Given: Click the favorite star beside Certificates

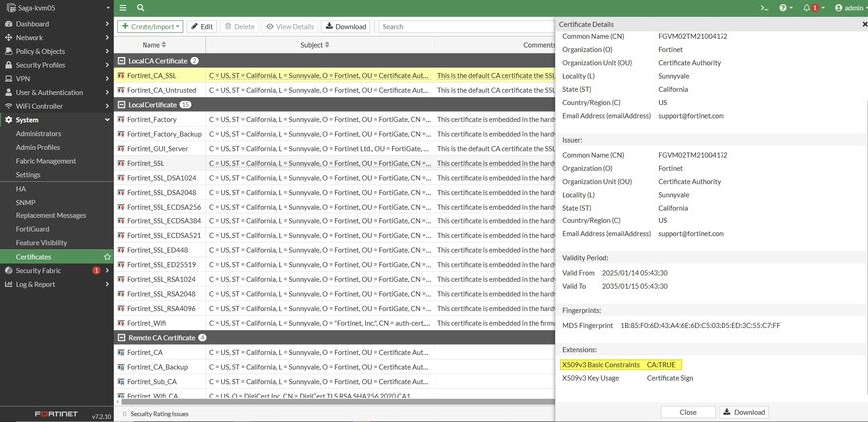Looking at the screenshot, I should (x=107, y=257).
